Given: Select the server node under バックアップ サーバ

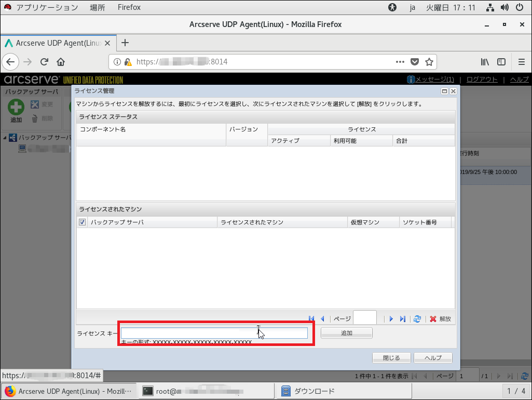Looking at the screenshot, I should click(44, 149).
